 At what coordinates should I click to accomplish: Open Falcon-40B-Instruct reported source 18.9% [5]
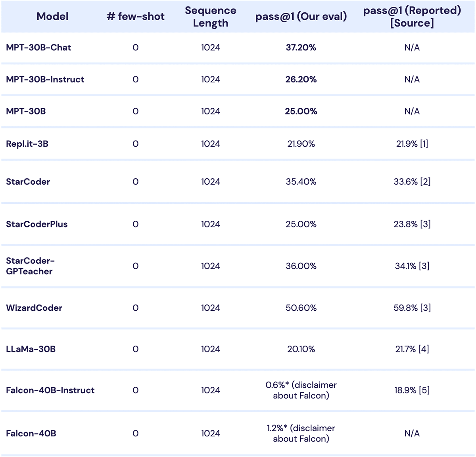click(412, 390)
